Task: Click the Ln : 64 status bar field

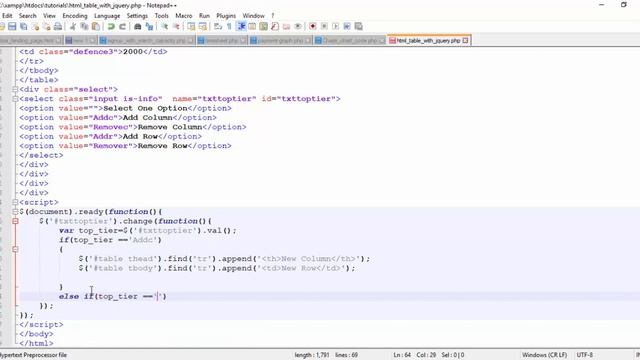Action: coord(402,355)
